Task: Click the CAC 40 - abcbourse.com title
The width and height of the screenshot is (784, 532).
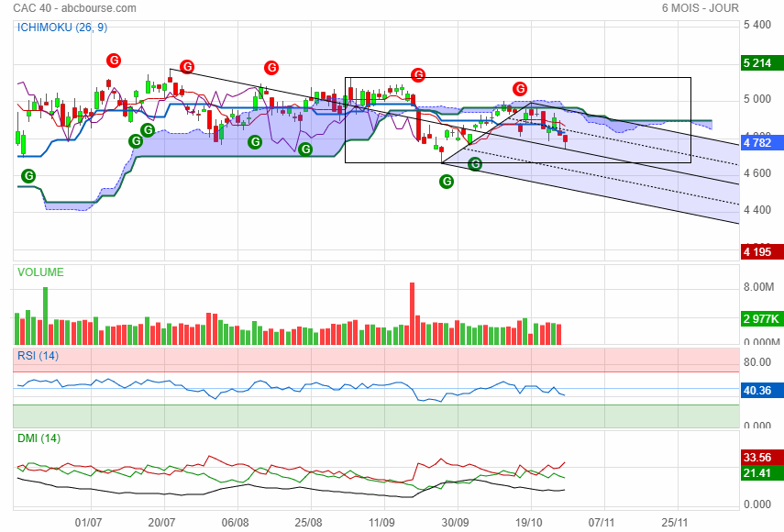Action: (74, 8)
